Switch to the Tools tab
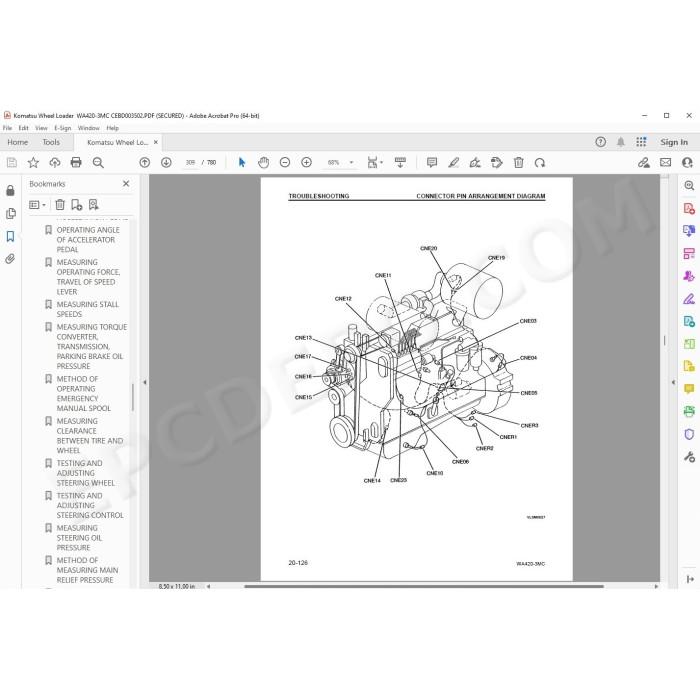 tap(51, 142)
